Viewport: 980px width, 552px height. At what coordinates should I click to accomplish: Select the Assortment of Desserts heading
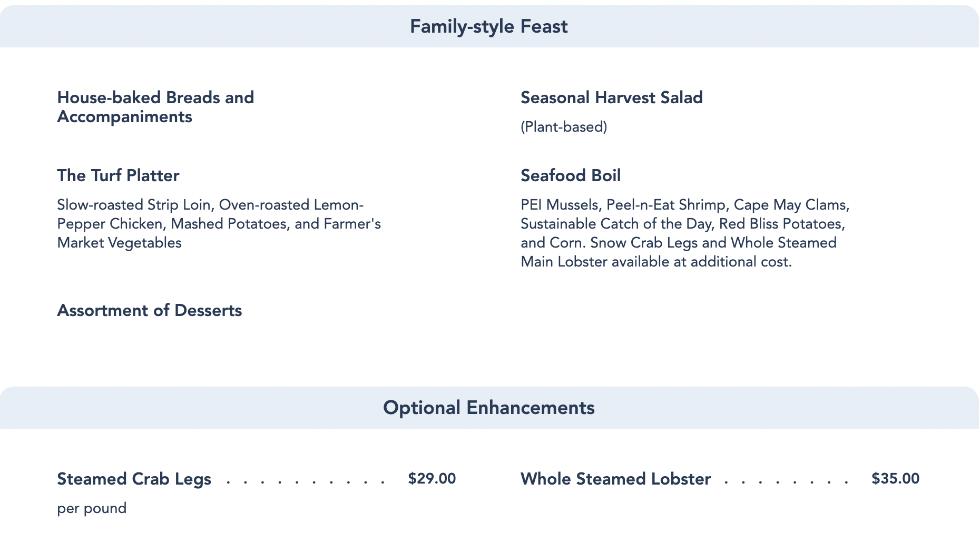click(x=149, y=310)
